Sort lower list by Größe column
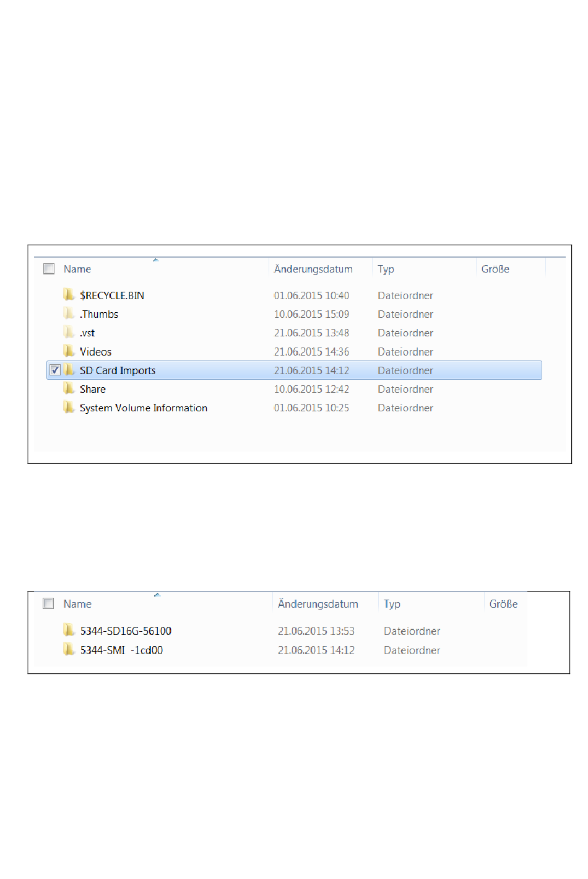 [503, 604]
